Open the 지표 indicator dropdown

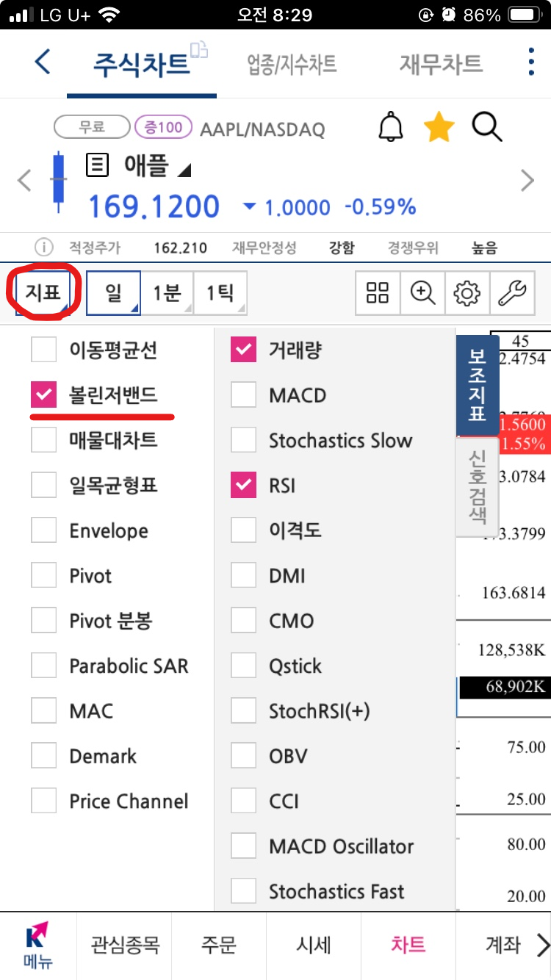coord(43,293)
